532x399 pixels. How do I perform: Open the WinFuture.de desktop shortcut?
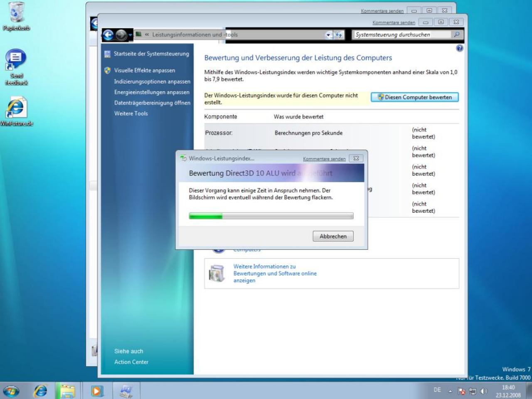[x=16, y=111]
